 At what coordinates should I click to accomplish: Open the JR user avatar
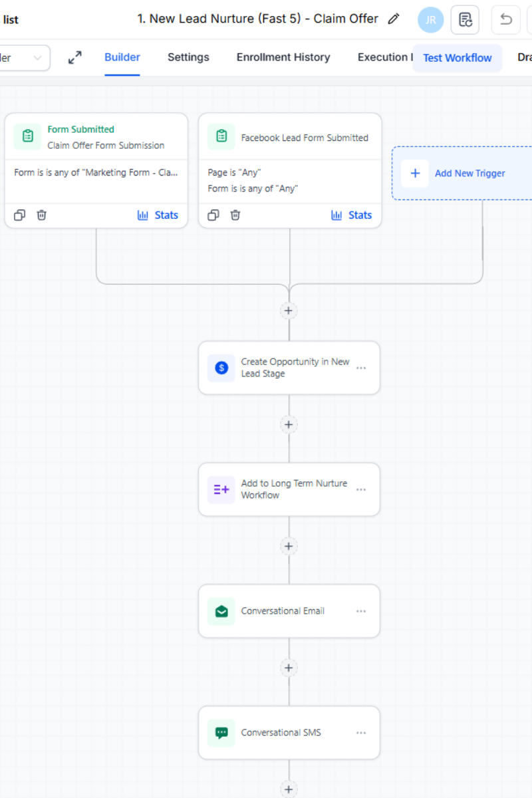431,20
